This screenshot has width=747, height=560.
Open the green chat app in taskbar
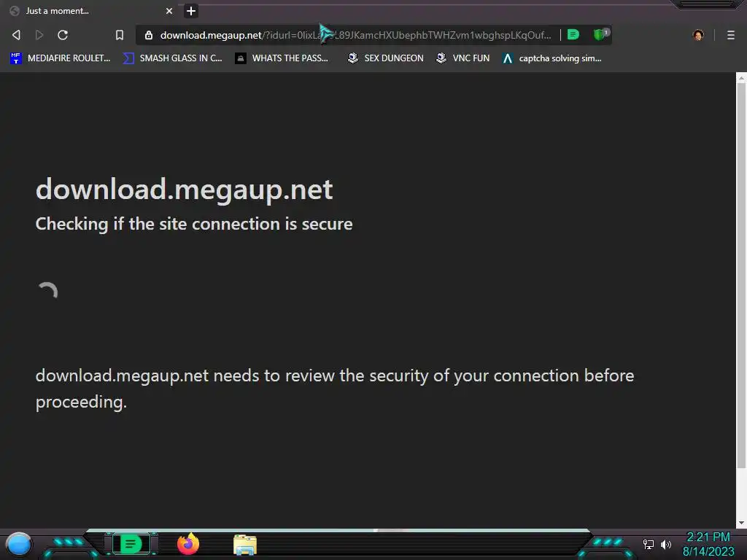tap(131, 544)
